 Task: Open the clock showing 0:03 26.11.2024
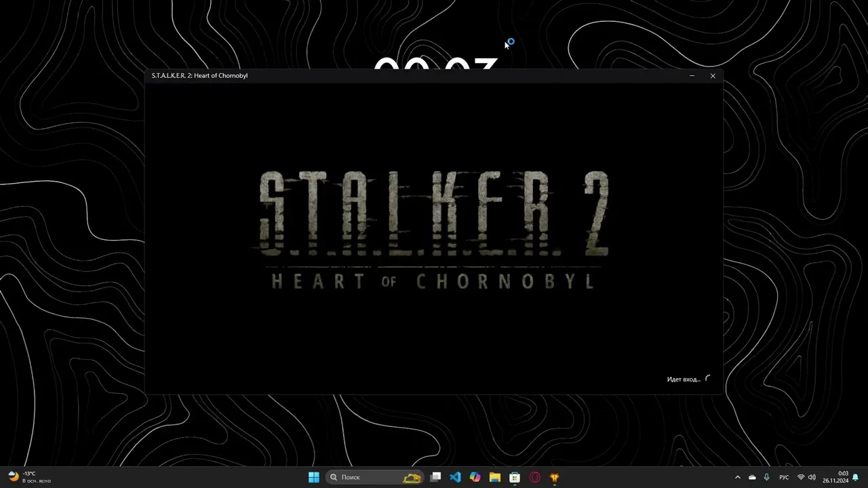(x=835, y=477)
